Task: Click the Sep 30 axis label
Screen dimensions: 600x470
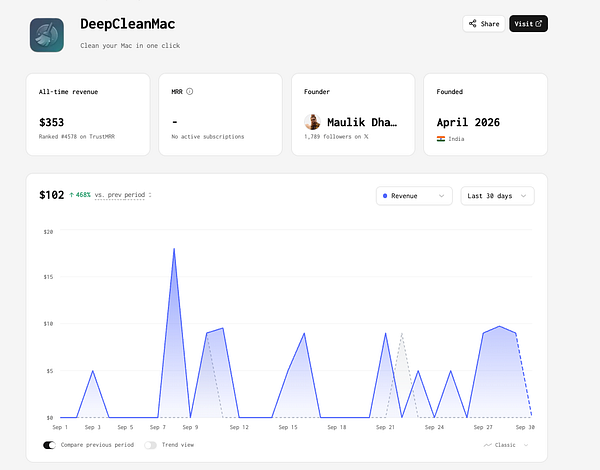Action: [525, 427]
